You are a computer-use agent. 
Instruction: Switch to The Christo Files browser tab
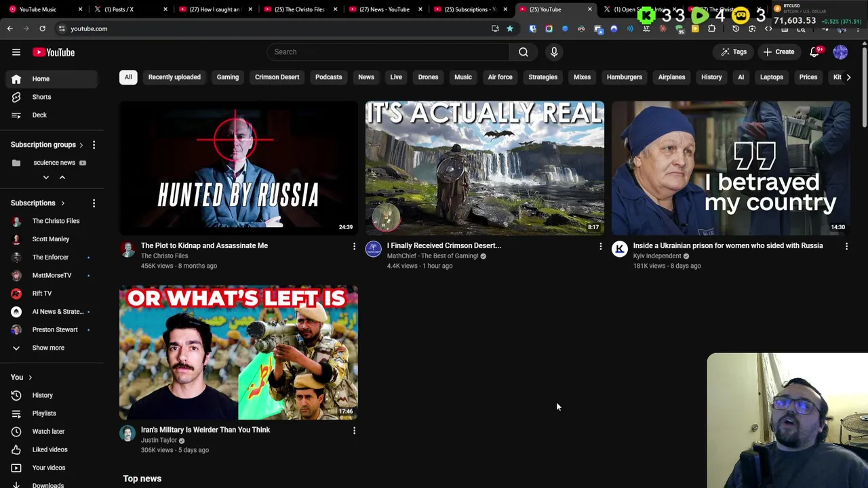299,9
